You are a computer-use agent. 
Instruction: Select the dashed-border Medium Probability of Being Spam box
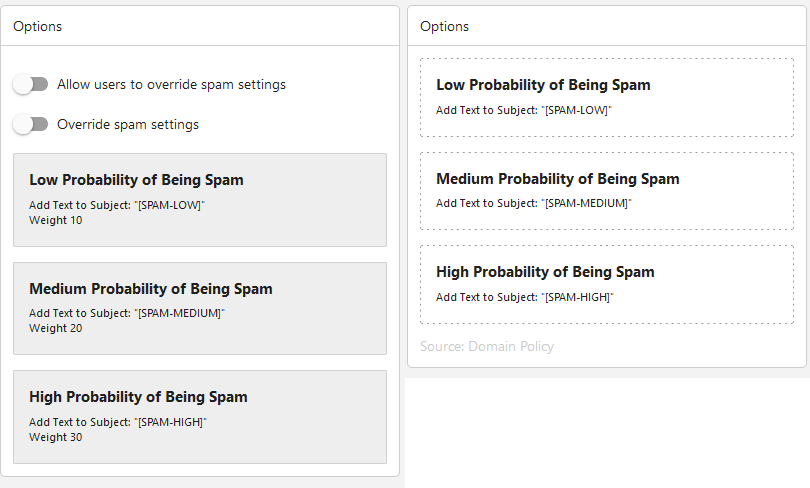point(607,190)
